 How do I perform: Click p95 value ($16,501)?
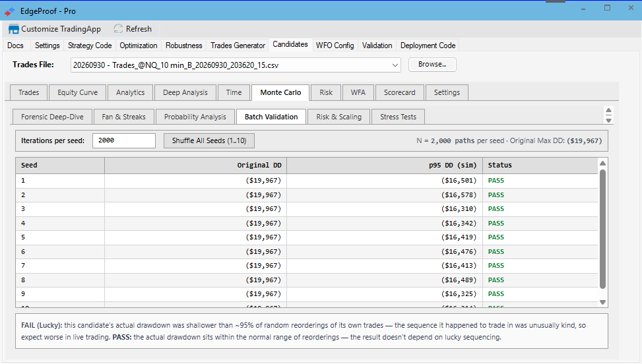click(x=459, y=181)
